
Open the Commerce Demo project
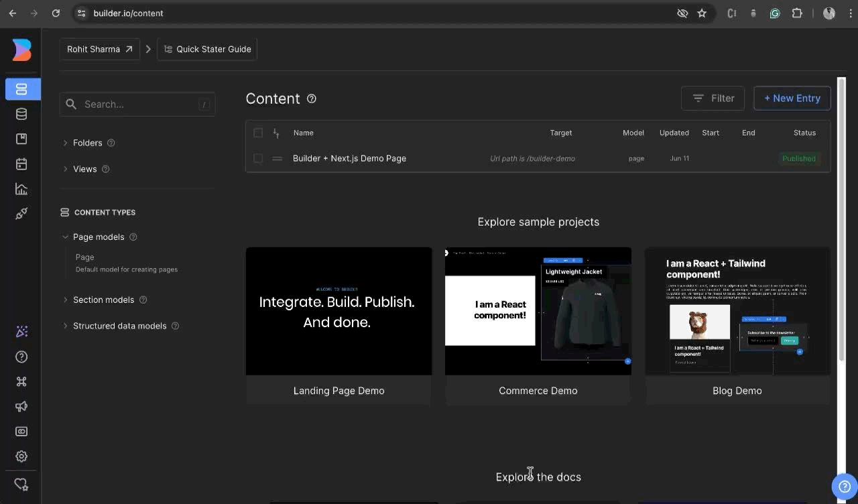click(538, 326)
